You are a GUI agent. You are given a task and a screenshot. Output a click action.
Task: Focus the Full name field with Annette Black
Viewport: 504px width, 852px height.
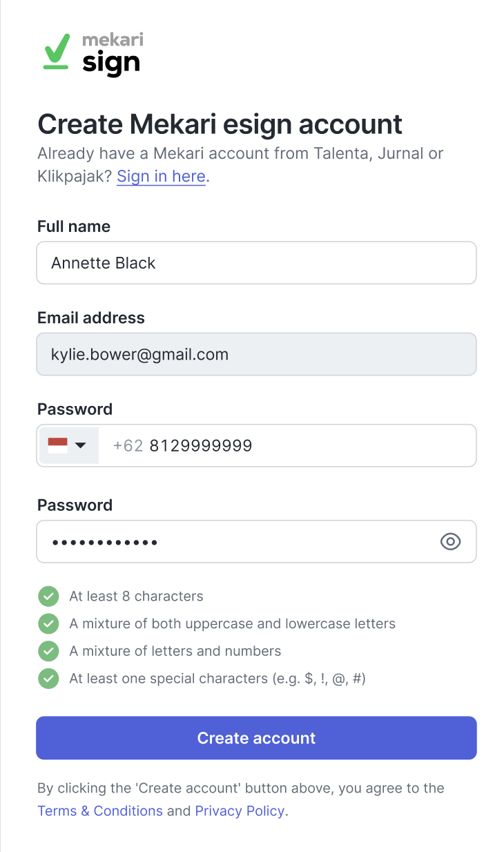click(256, 263)
